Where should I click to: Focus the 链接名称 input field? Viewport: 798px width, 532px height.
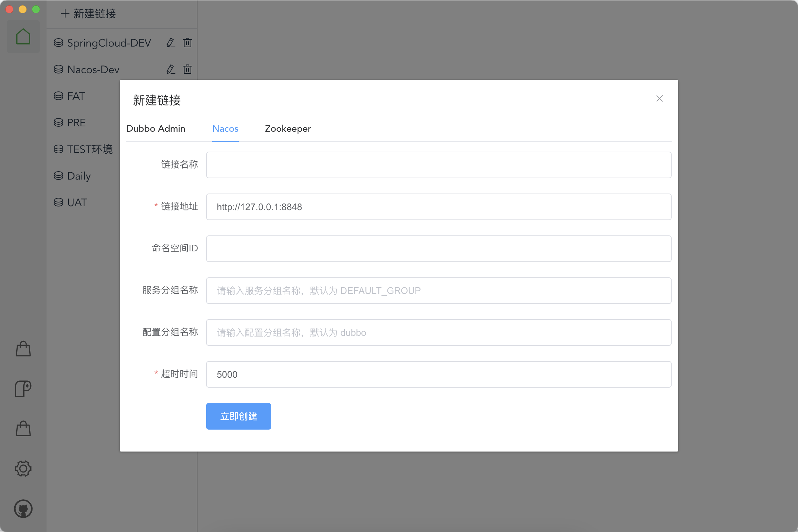click(x=438, y=165)
